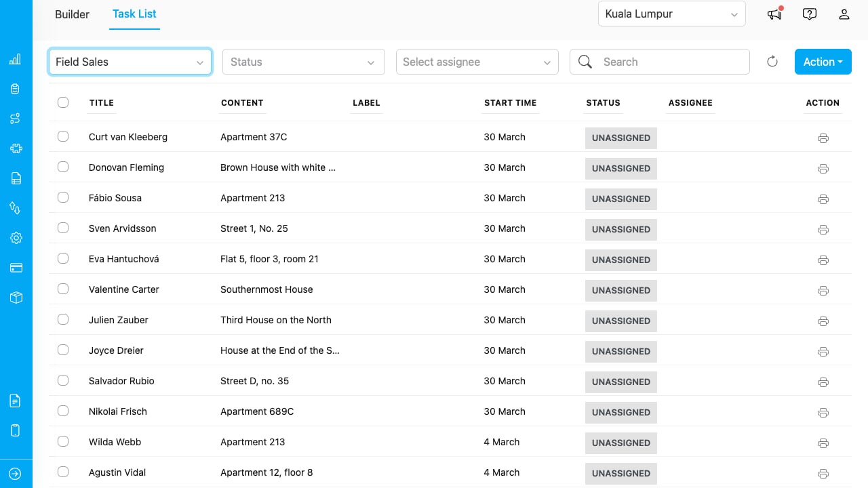Print the Salvador Rubio task
The width and height of the screenshot is (868, 488).
click(x=823, y=382)
